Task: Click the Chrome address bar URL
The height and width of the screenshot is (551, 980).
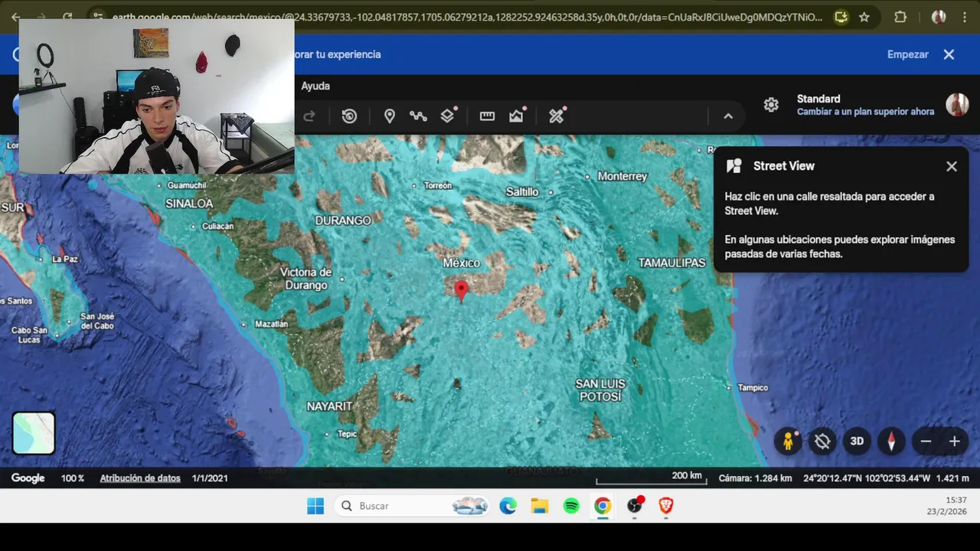Action: click(467, 17)
